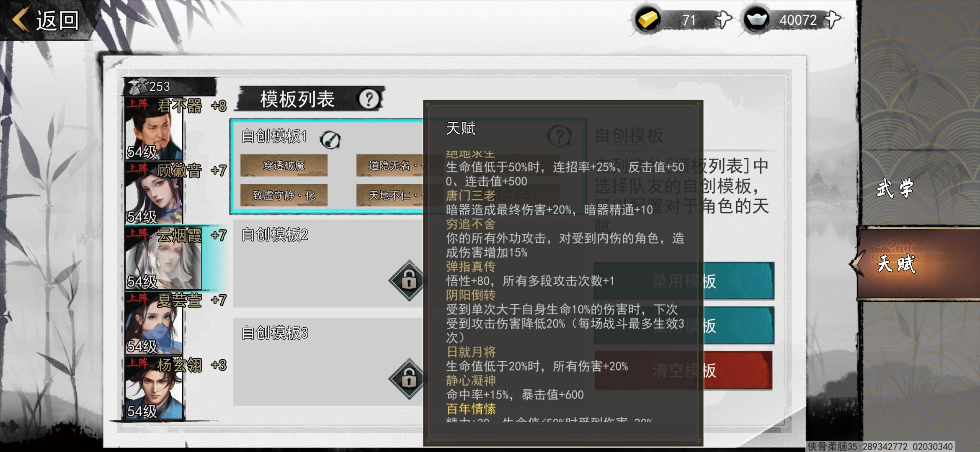Choose character 君不器 portrait
The width and height of the screenshot is (980, 452).
pos(154,129)
